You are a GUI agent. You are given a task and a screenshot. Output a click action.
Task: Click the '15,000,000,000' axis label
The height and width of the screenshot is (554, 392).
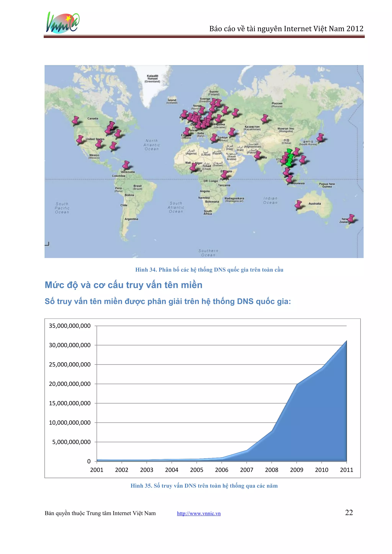pyautogui.click(x=70, y=403)
